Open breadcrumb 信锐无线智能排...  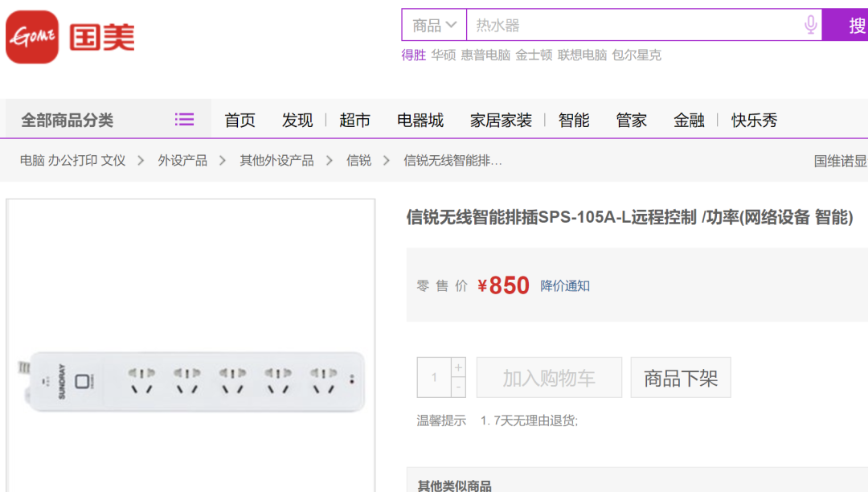point(452,161)
